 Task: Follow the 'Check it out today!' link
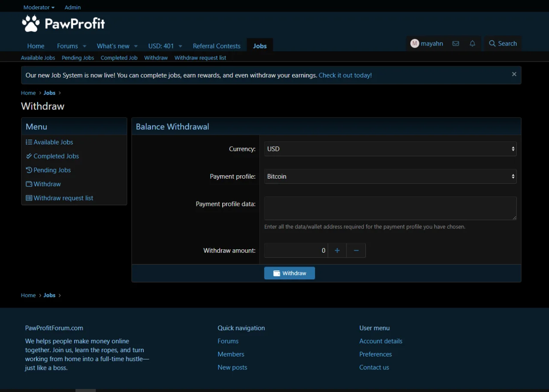tap(345, 75)
